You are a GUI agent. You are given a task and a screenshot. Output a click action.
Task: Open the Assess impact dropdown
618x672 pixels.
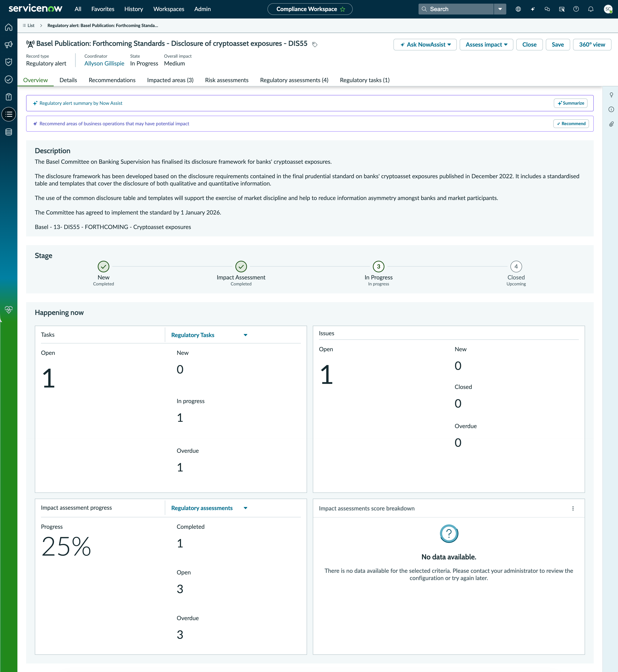(486, 44)
